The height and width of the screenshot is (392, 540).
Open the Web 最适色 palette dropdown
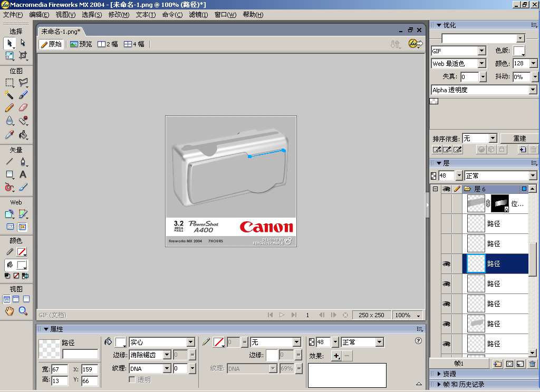click(482, 64)
